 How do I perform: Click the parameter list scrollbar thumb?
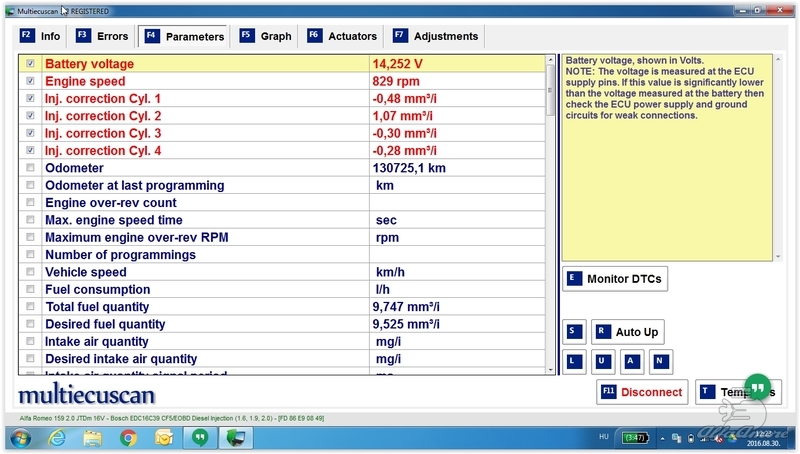pyautogui.click(x=550, y=90)
